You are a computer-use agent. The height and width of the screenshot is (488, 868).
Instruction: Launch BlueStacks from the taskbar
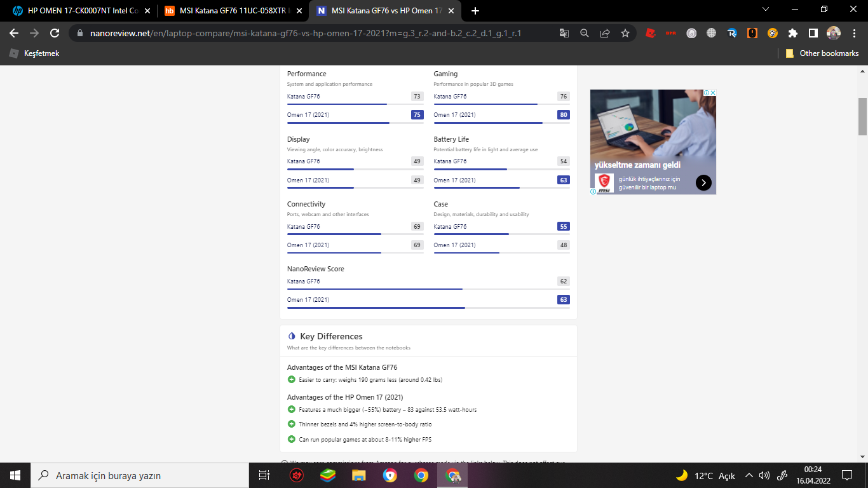coord(328,475)
